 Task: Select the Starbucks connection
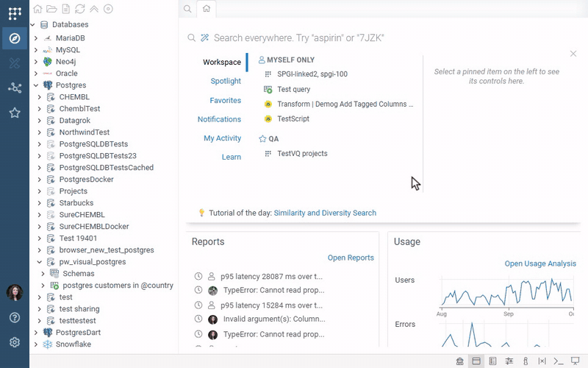76,203
